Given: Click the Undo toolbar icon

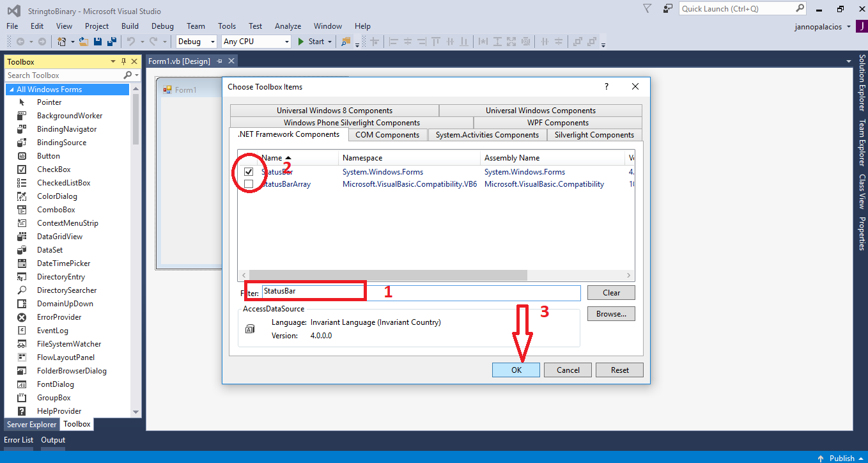Looking at the screenshot, I should pos(130,42).
